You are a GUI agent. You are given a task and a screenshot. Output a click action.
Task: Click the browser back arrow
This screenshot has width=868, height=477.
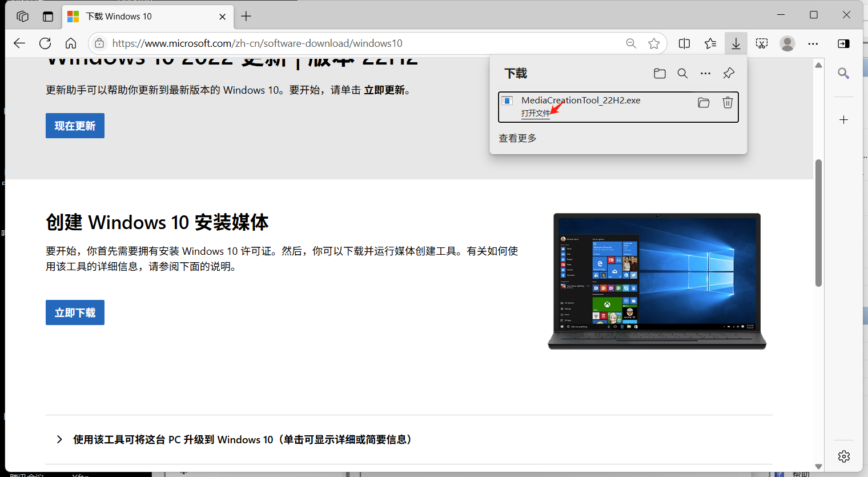19,43
